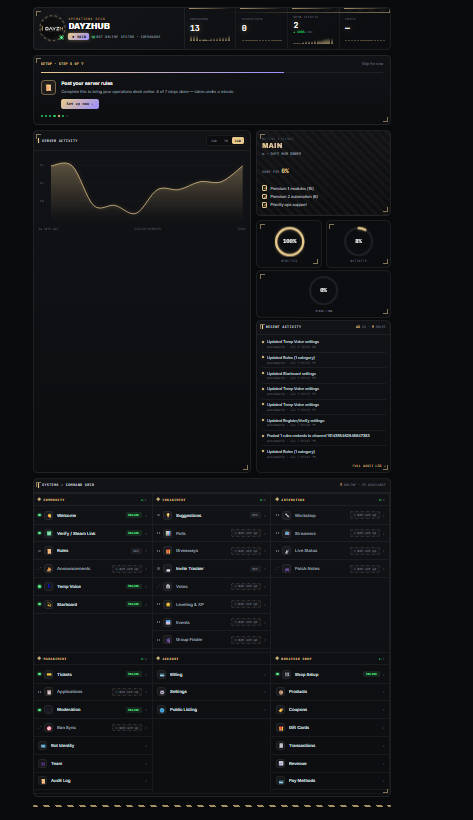
Task: Open the Group Finder module icon
Action: [x=167, y=640]
